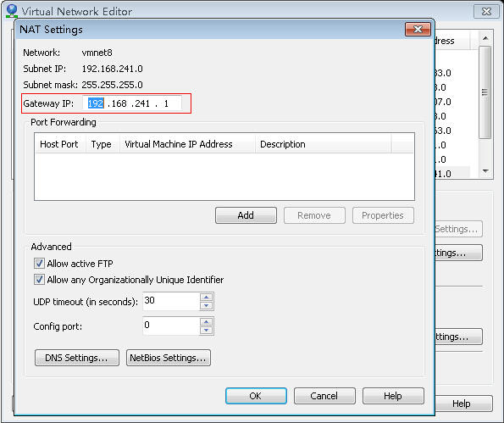The image size is (504, 423).
Task: Toggle Allow active FTP checkbox
Action: click(39, 264)
